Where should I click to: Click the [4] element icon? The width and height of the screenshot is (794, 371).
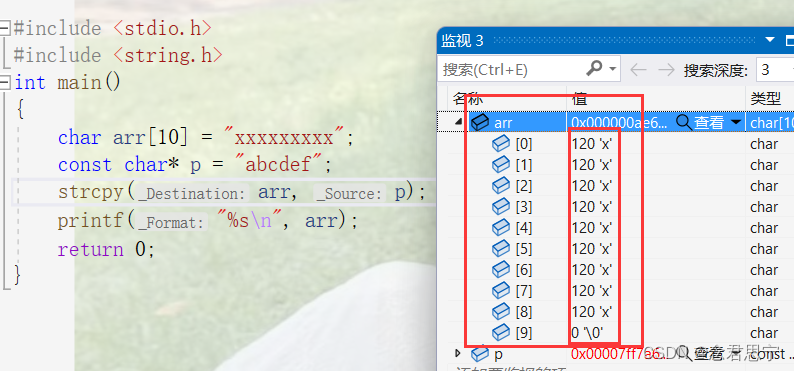[x=501, y=228]
